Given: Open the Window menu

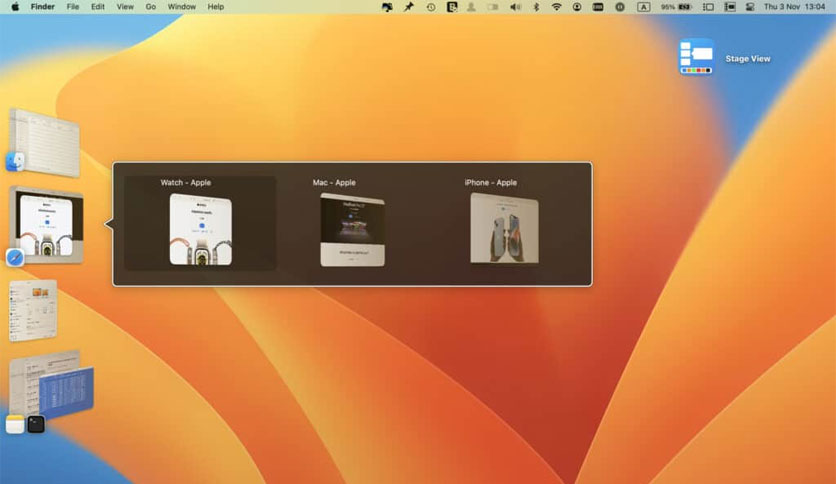Looking at the screenshot, I should tap(182, 6).
